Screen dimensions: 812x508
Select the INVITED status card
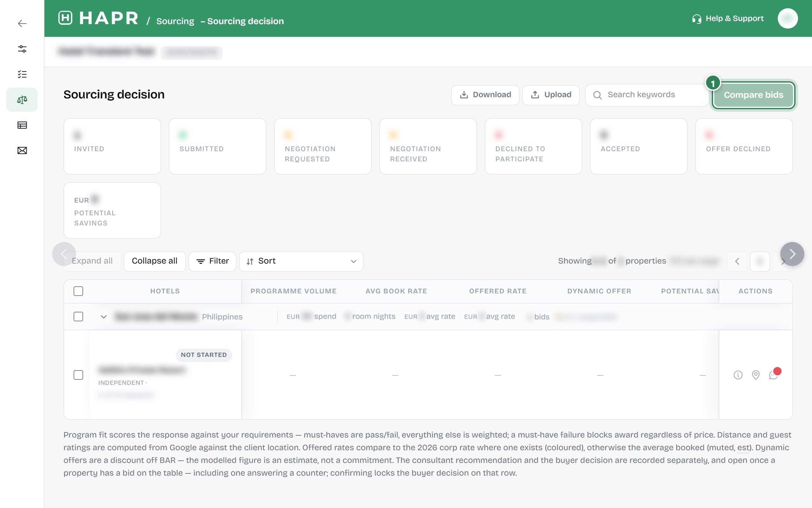(x=112, y=146)
